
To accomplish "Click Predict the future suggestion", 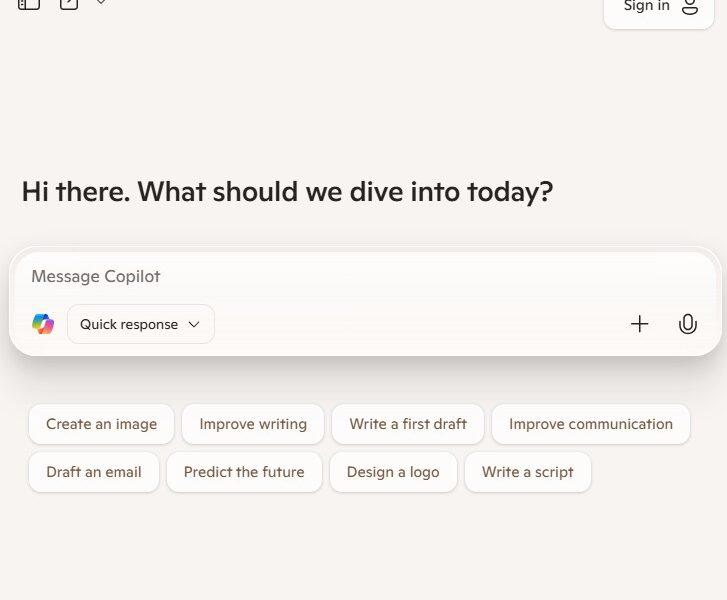I will coord(244,472).
